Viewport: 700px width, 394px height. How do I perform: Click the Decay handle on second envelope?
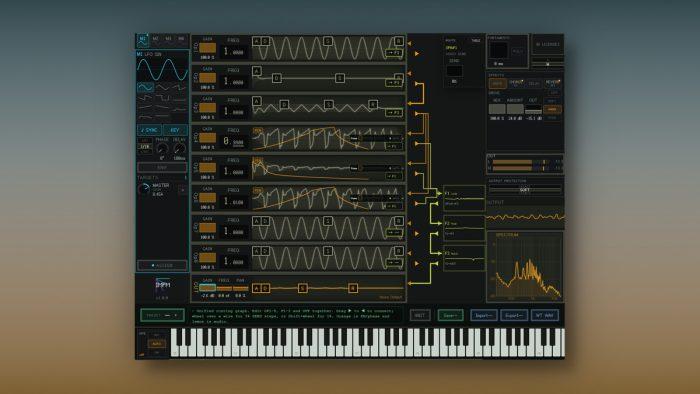[x=276, y=78]
